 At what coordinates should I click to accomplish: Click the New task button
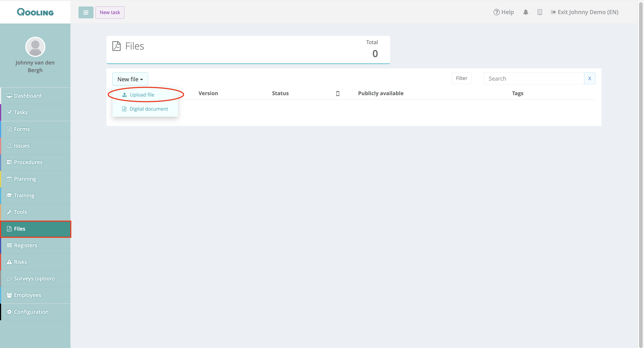(x=110, y=12)
